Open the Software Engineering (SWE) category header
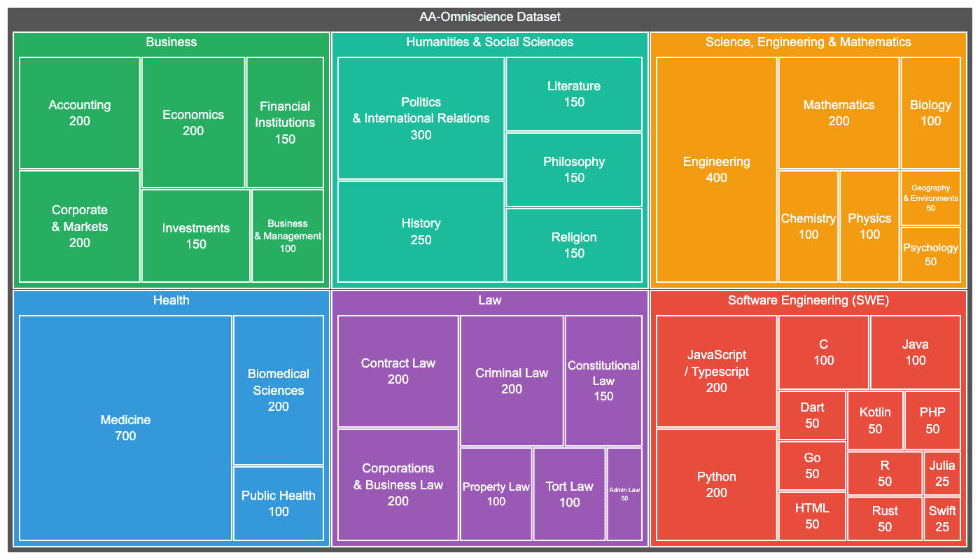The height and width of the screenshot is (560, 980). pos(808,300)
